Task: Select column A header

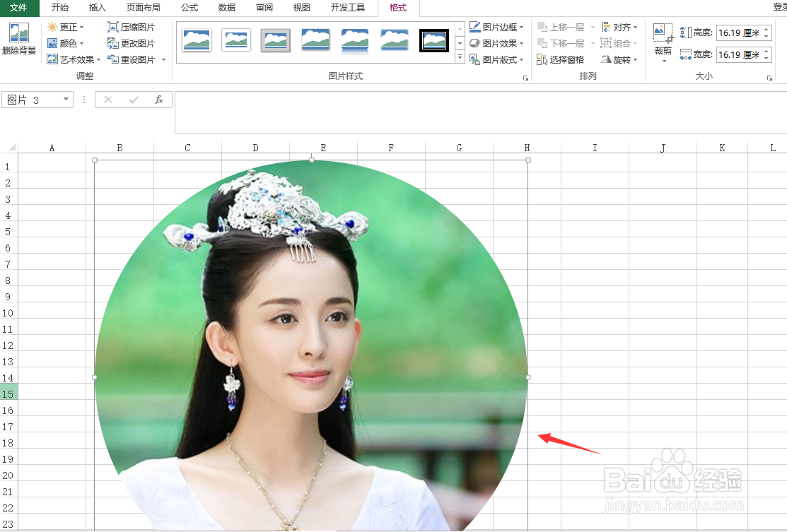Action: (x=52, y=148)
